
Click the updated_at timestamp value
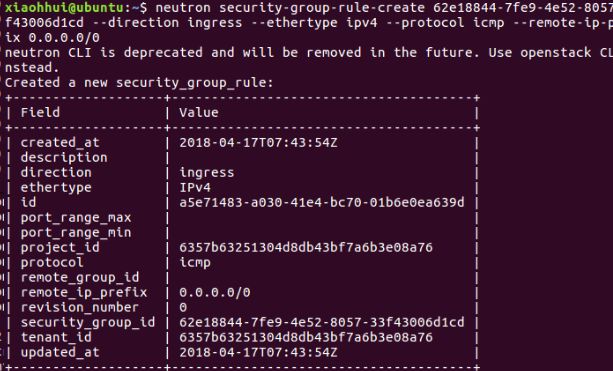click(258, 353)
